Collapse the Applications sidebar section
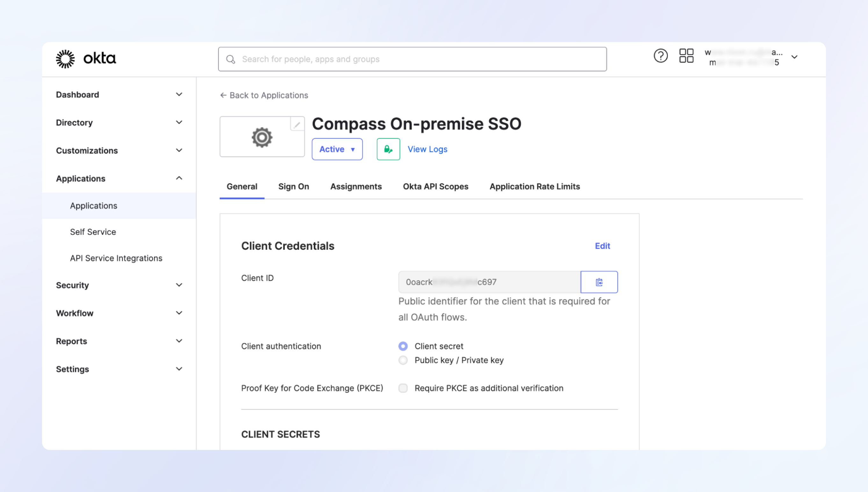Image resolution: width=868 pixels, height=492 pixels. [x=179, y=178]
